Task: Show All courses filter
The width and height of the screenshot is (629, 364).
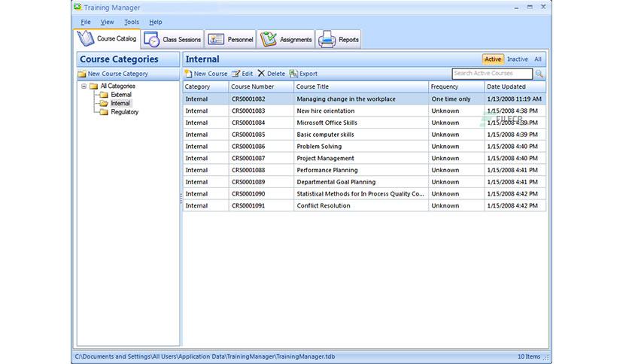Action: pos(538,59)
